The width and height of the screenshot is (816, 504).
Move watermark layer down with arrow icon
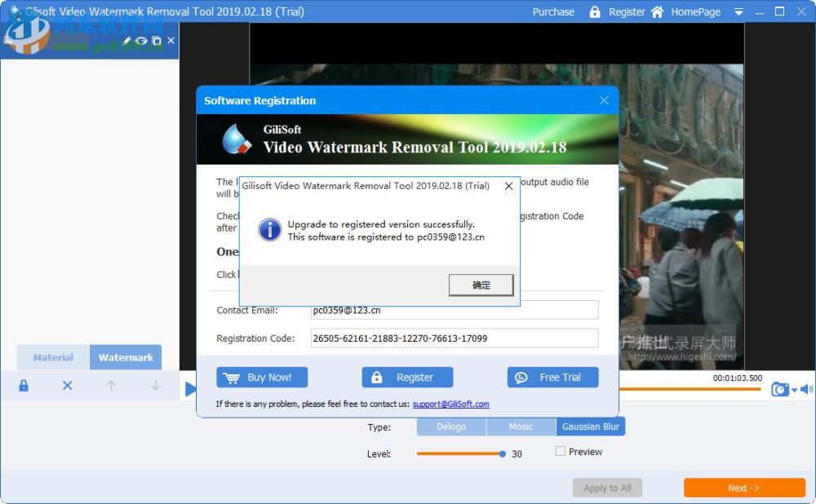[155, 385]
